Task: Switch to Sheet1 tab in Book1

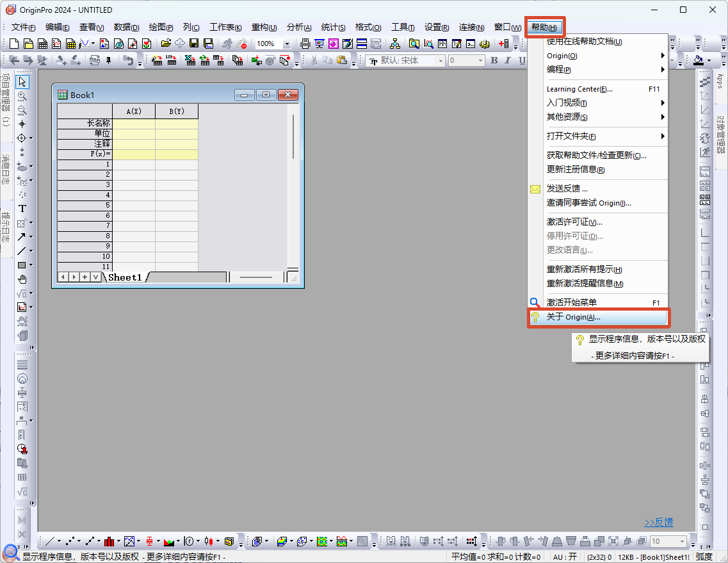Action: 125,277
